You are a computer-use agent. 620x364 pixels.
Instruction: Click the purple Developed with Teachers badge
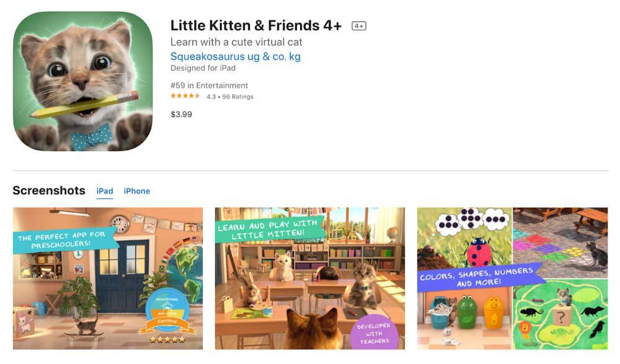point(374,332)
